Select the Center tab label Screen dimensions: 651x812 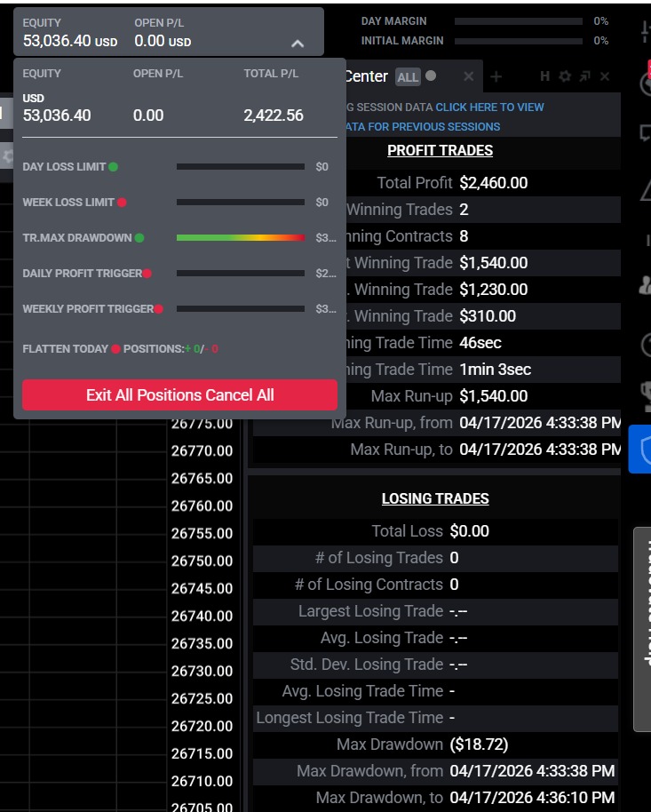(366, 77)
